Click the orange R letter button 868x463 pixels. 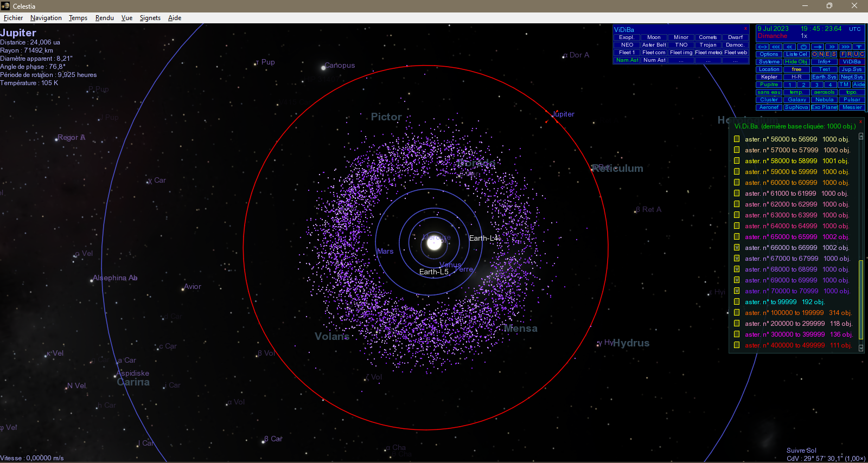tap(850, 54)
